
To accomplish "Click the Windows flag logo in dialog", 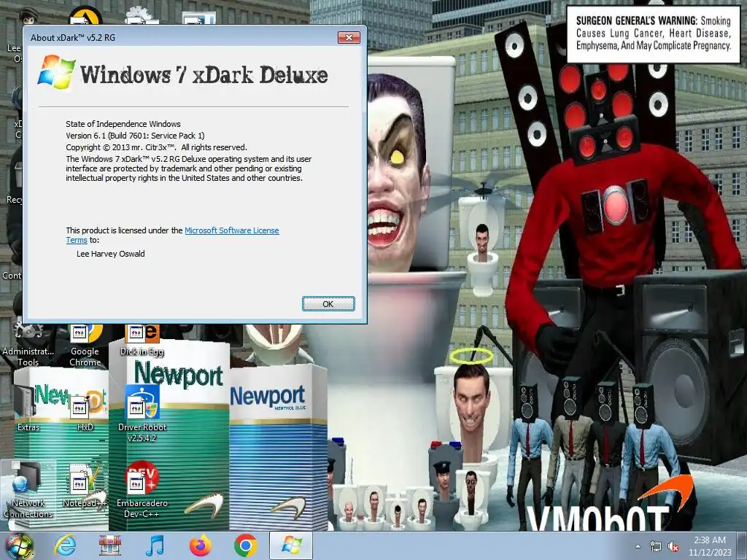I will point(56,72).
